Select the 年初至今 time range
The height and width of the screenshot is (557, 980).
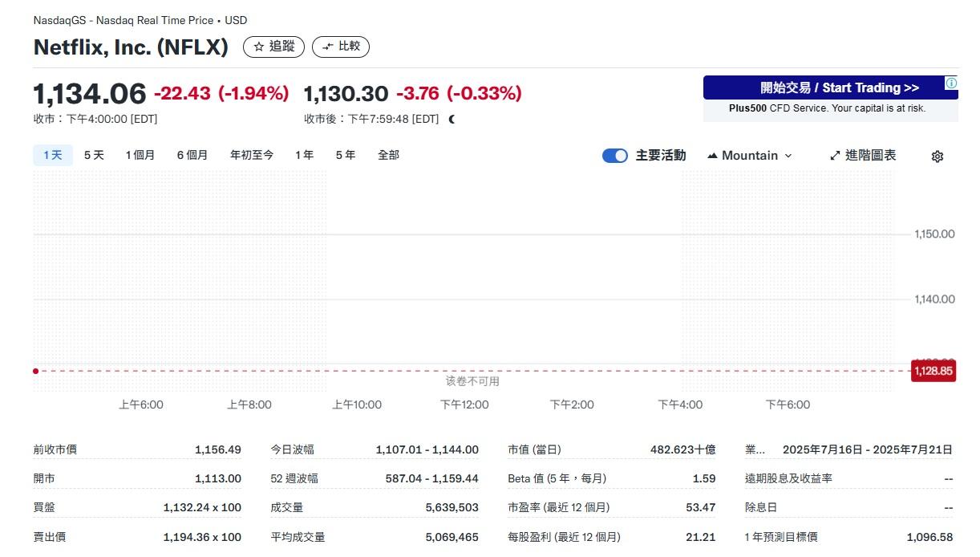click(252, 155)
